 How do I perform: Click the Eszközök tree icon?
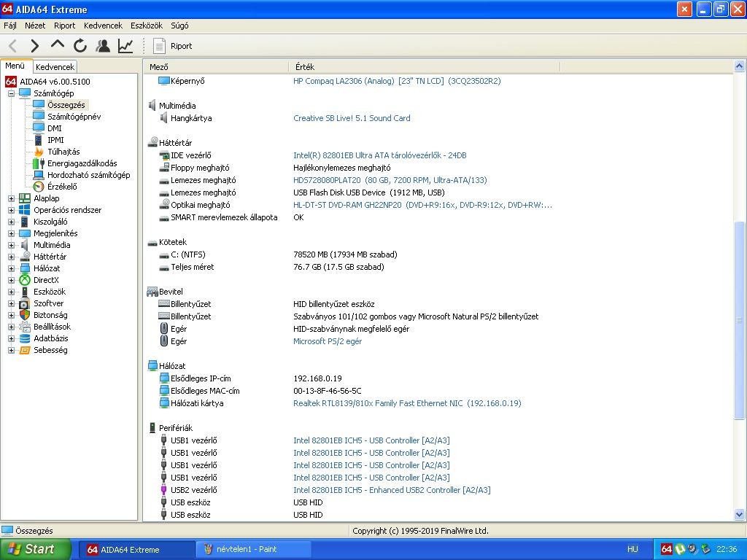(x=25, y=292)
